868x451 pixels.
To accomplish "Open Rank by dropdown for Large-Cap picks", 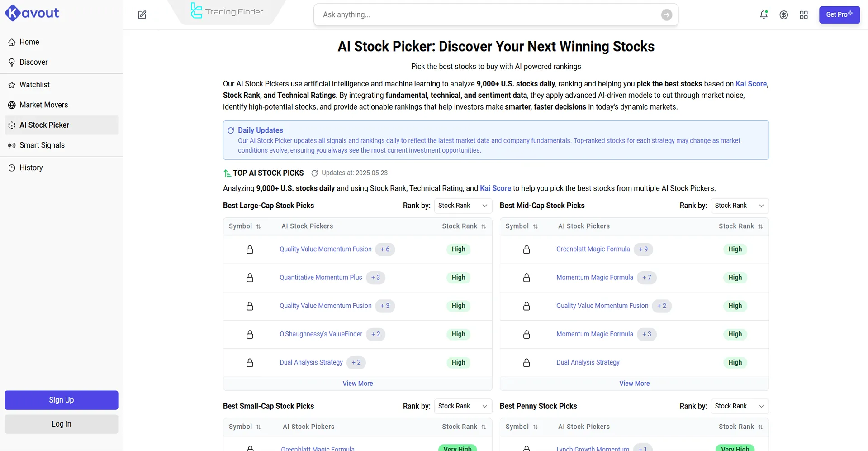I will click(462, 206).
